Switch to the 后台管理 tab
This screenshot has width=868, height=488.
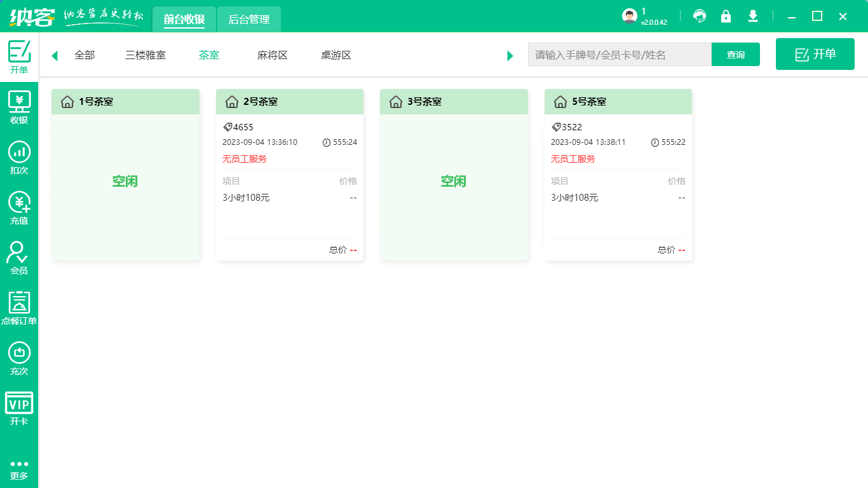(248, 19)
